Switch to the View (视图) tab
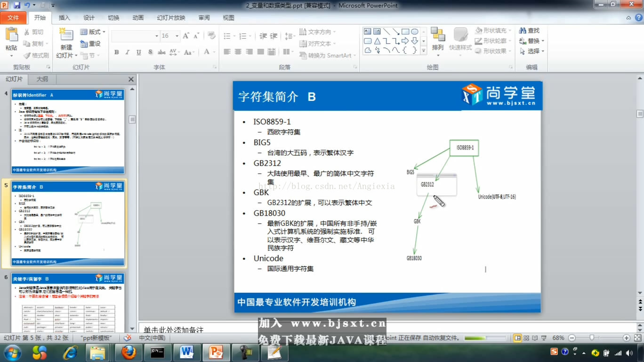This screenshot has width=644, height=362. pos(228,18)
